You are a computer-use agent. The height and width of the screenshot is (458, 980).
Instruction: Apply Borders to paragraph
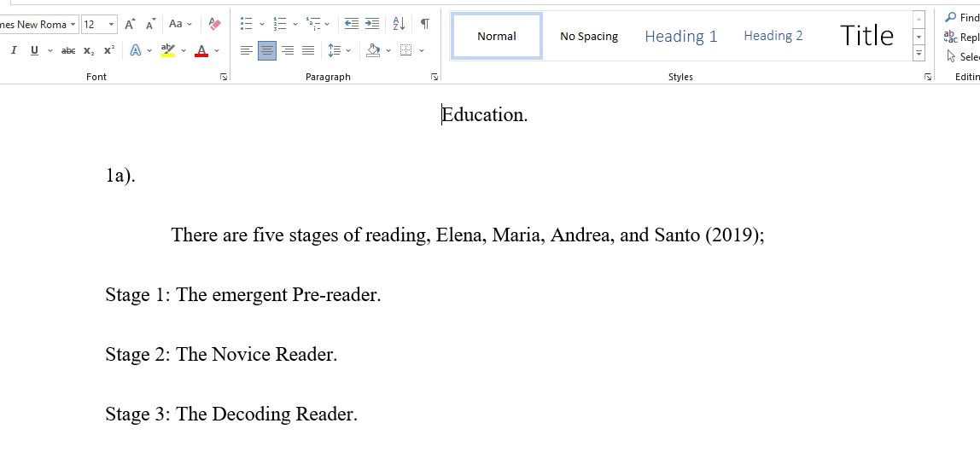[406, 50]
